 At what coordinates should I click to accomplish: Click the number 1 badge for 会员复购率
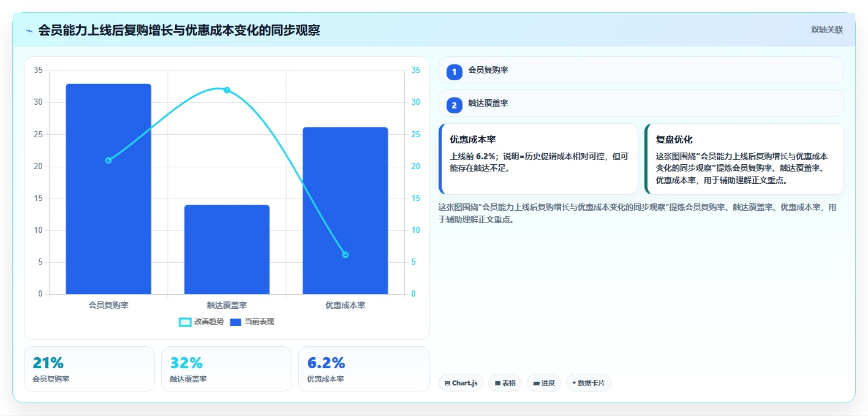click(454, 72)
